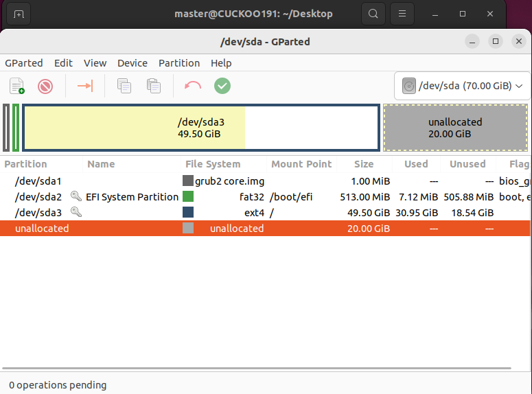Screen dimensions: 532x394
Task: Click the grub2 core.img file system cell
Action: click(x=229, y=181)
